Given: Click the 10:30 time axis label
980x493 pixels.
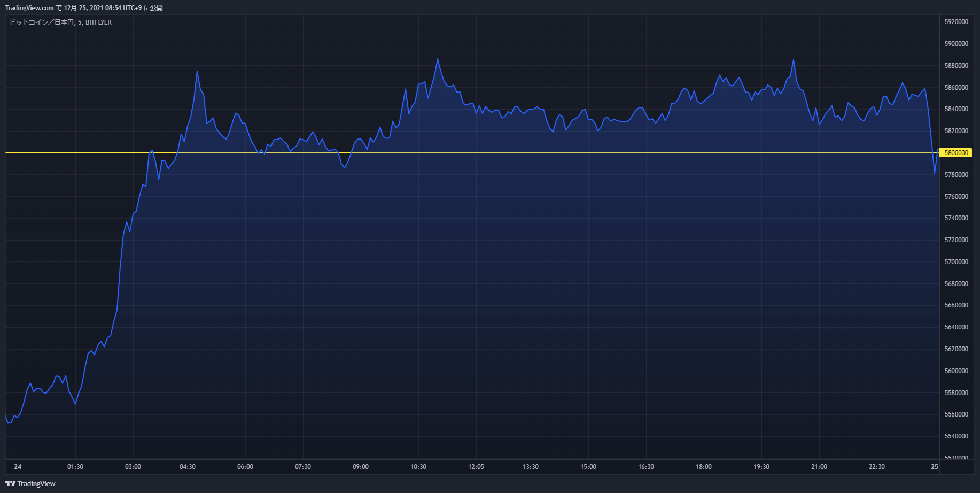Looking at the screenshot, I should tap(418, 467).
